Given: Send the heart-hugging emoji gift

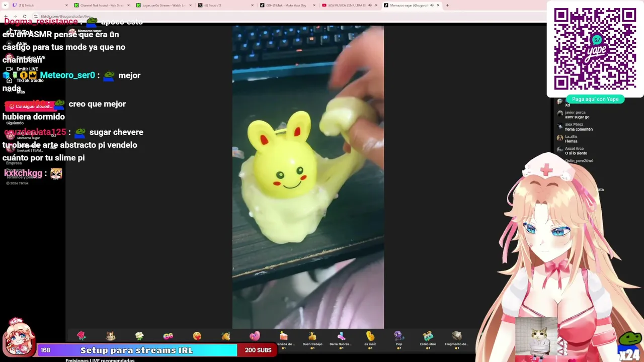Looking at the screenshot, I should [x=197, y=337].
